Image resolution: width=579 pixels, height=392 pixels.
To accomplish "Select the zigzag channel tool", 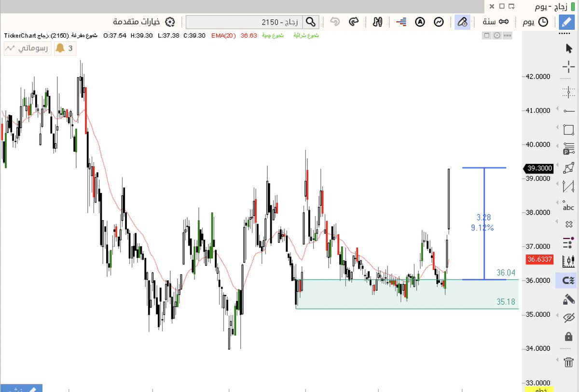I will (x=568, y=186).
